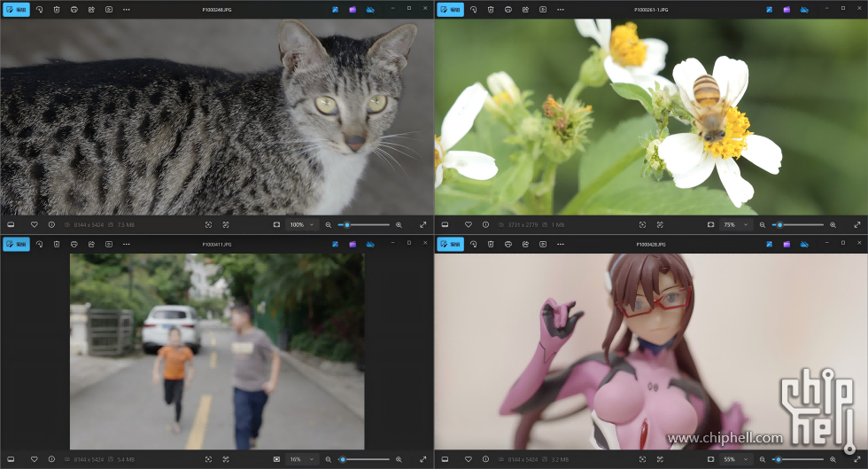Image resolution: width=868 pixels, height=469 pixels.
Task: Print the running kids photo P1000411.JPG
Action: click(x=74, y=244)
